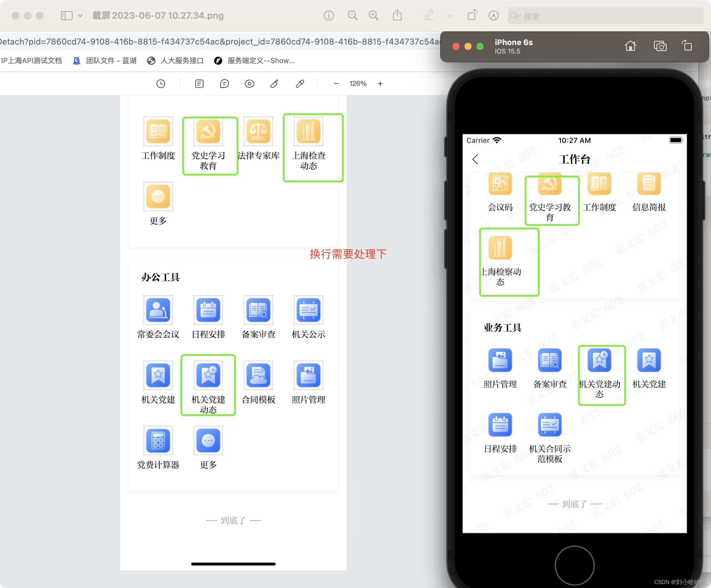
Task: Click the blue 更多 icon in mockup
Action: click(208, 440)
